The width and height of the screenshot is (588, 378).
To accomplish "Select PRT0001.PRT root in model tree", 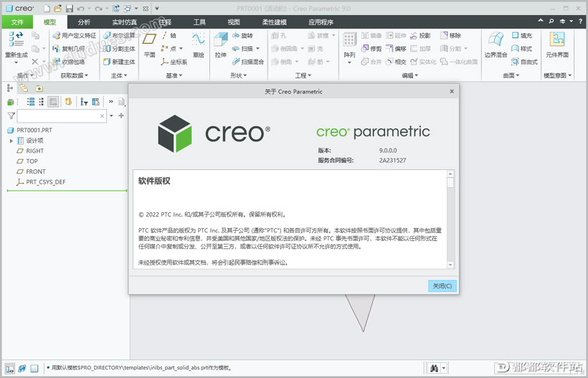I will tap(29, 130).
